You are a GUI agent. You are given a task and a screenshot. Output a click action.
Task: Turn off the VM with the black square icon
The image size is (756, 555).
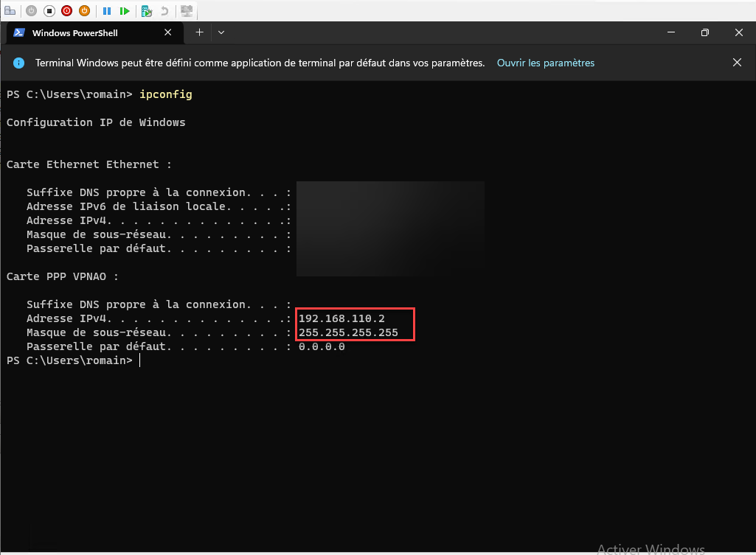(x=49, y=11)
